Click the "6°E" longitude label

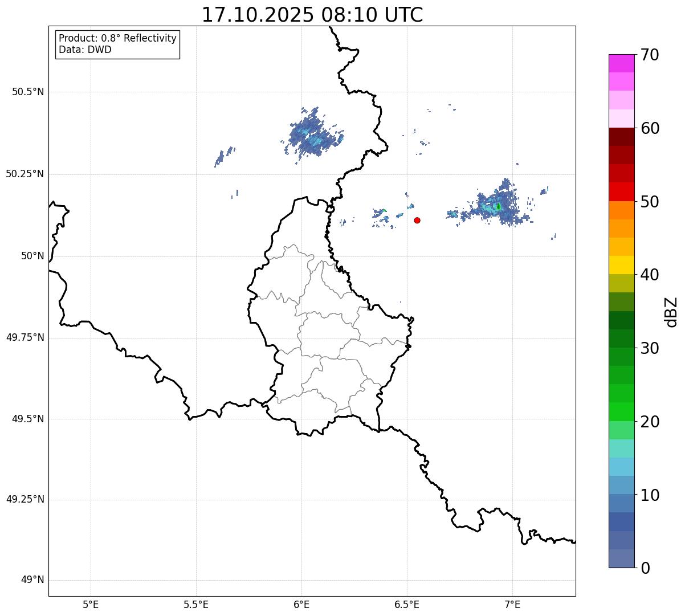pyautogui.click(x=301, y=605)
